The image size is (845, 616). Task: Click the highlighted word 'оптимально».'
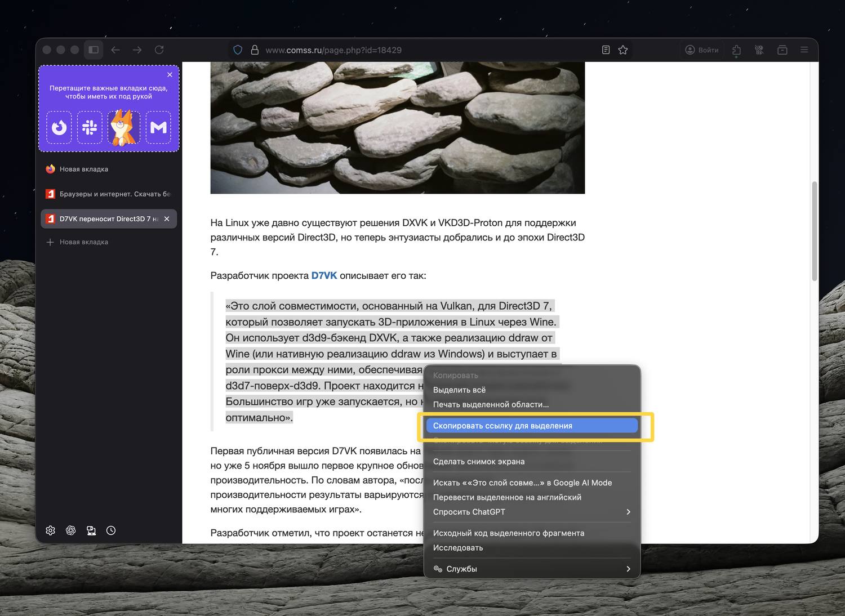point(259,417)
